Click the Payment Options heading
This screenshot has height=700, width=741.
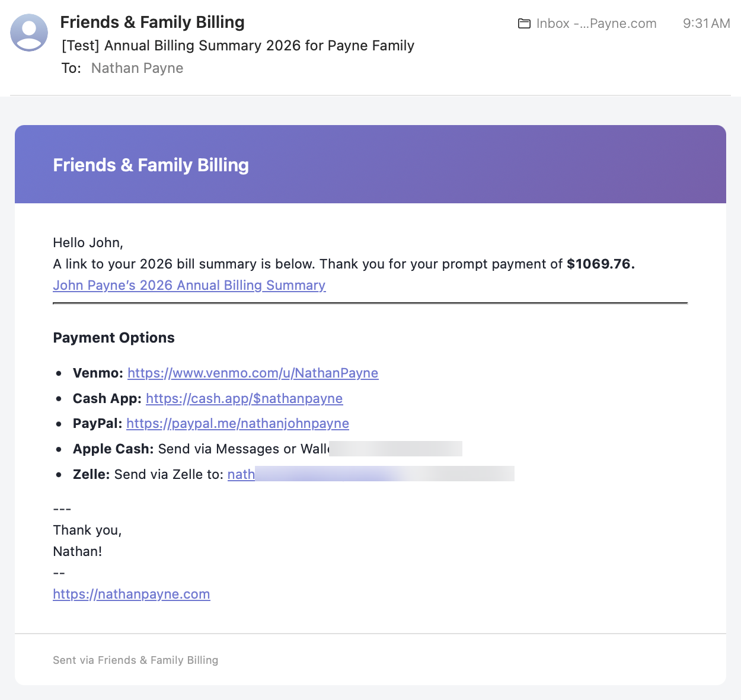coord(114,338)
